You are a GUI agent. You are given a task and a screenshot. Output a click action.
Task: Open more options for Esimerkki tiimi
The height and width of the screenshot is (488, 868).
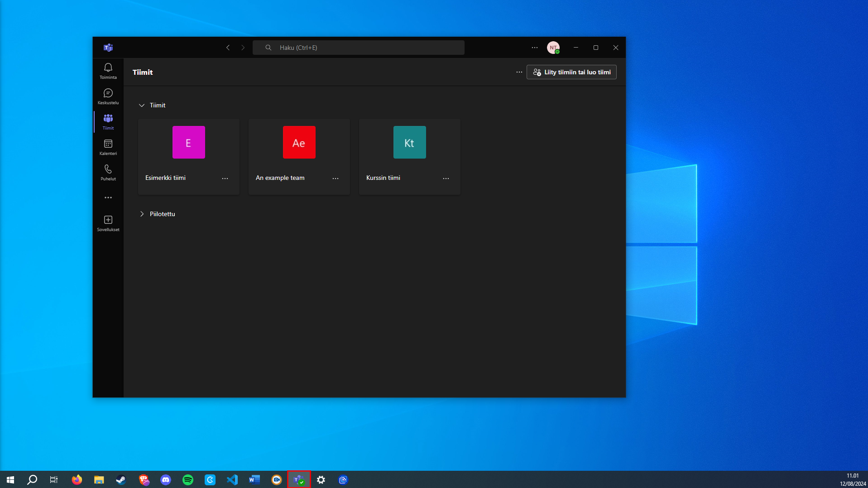(x=225, y=179)
